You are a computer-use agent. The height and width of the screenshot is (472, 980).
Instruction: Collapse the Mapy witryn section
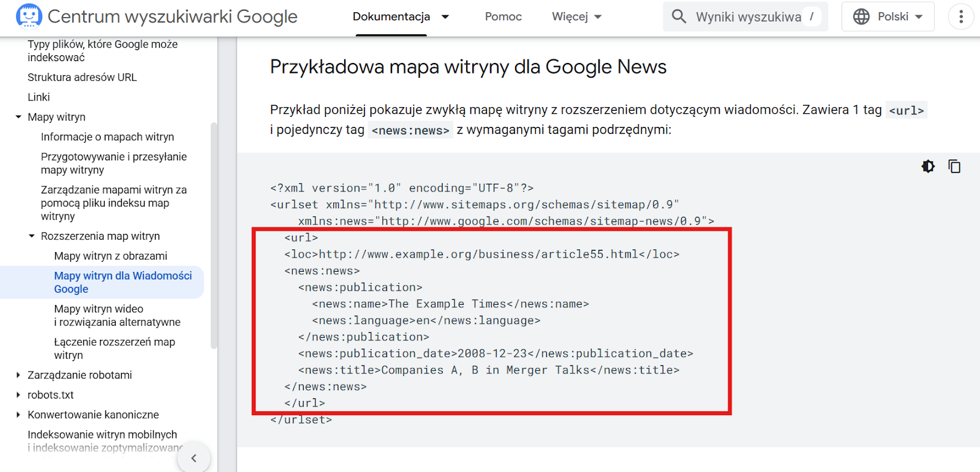tap(18, 117)
